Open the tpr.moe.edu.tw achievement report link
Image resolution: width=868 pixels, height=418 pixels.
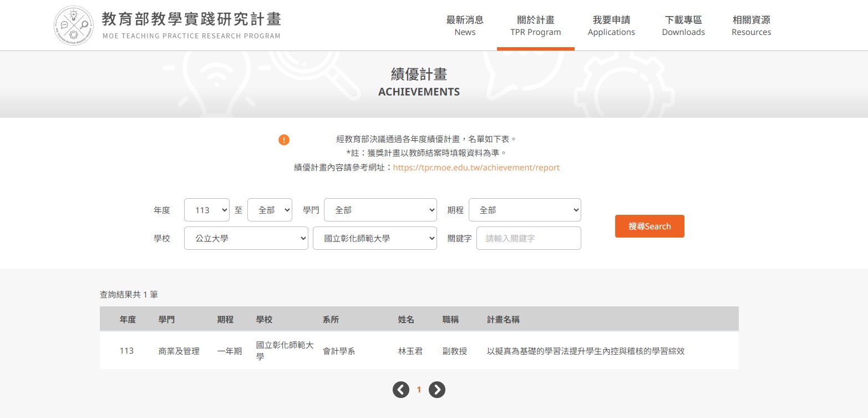coord(476,168)
